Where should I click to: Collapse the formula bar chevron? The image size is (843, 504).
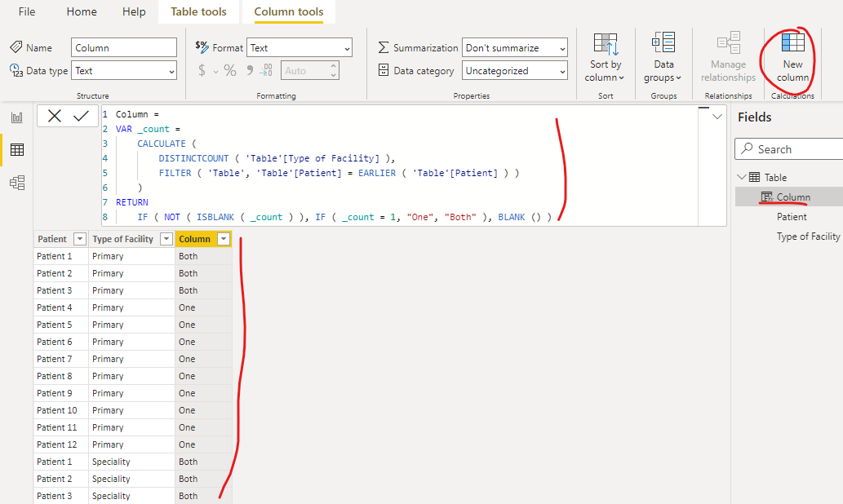click(x=717, y=117)
